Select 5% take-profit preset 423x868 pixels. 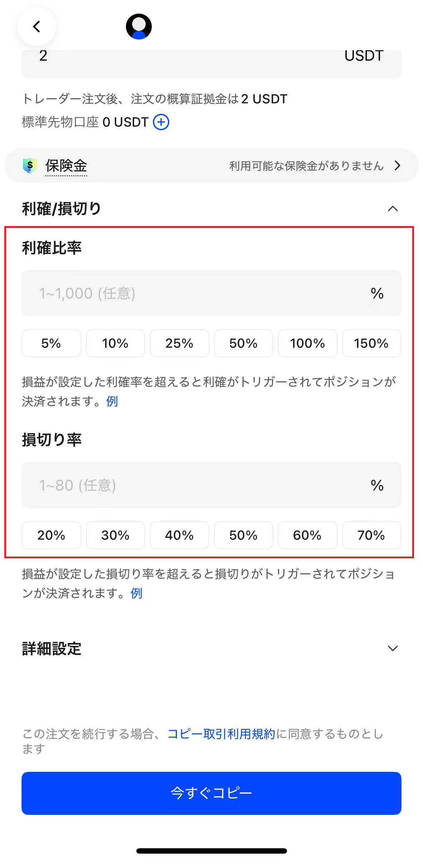[51, 343]
